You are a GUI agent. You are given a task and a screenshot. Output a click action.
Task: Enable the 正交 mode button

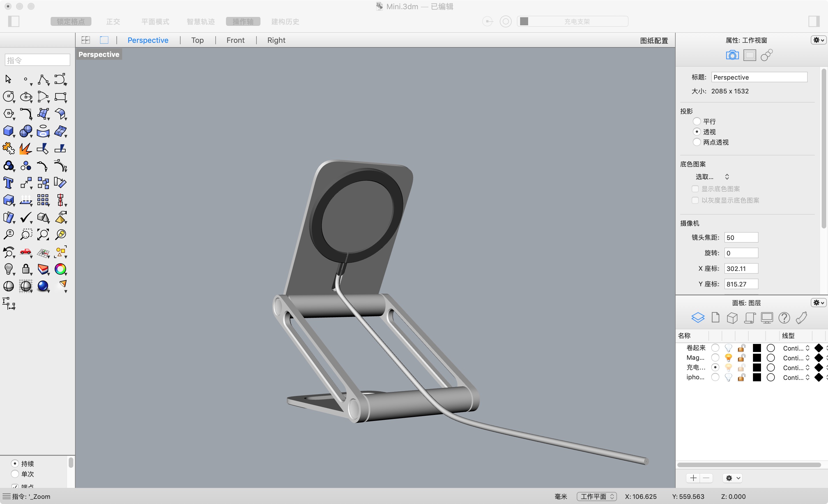click(113, 21)
